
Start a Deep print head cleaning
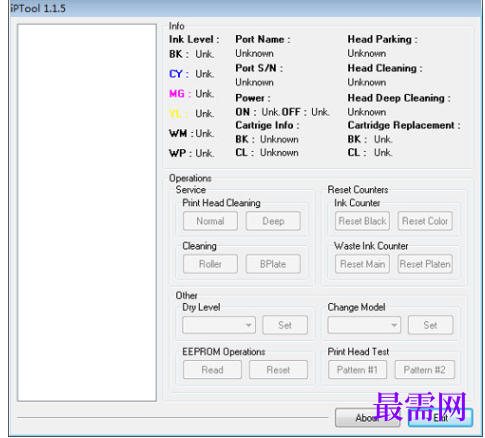tap(273, 221)
